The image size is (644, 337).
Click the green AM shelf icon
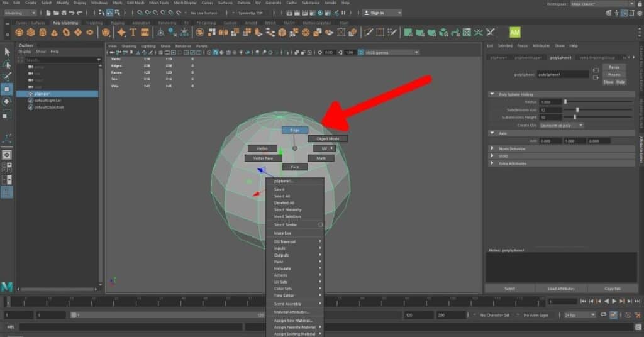tap(514, 32)
